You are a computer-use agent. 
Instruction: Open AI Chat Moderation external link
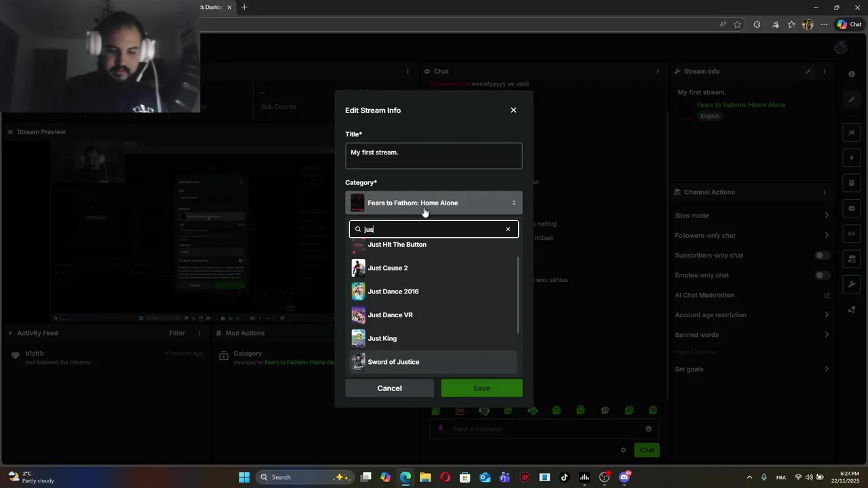click(827, 295)
